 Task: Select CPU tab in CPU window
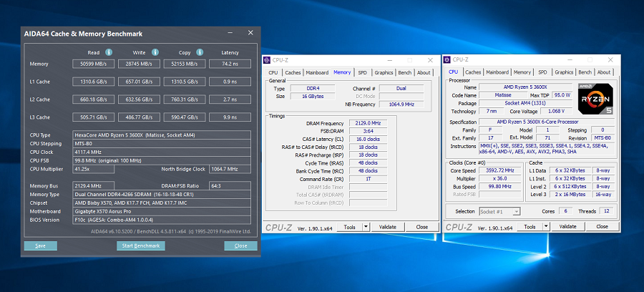454,72
